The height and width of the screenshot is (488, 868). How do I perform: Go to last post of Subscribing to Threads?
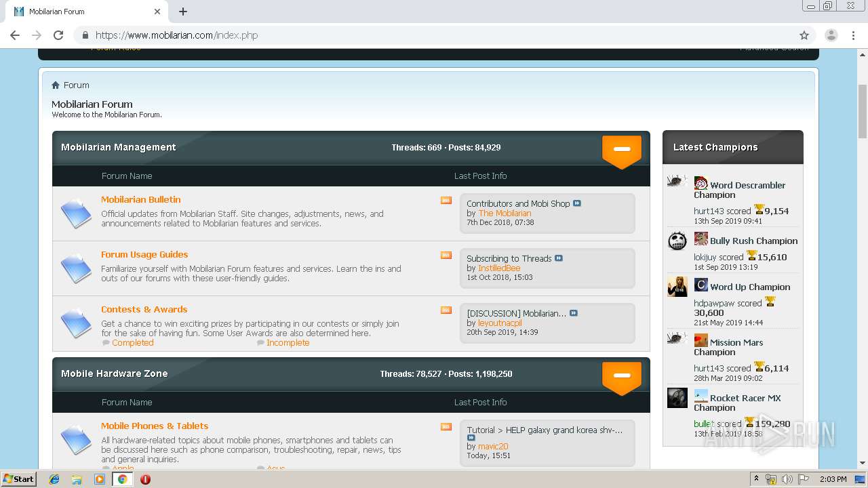[x=559, y=258]
